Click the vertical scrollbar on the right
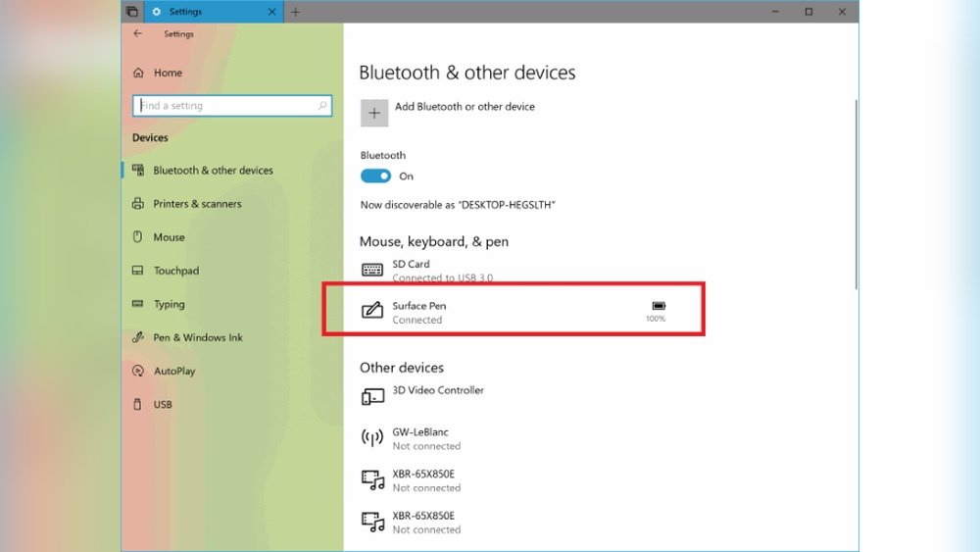Viewport: 980px width, 552px height. [856, 194]
